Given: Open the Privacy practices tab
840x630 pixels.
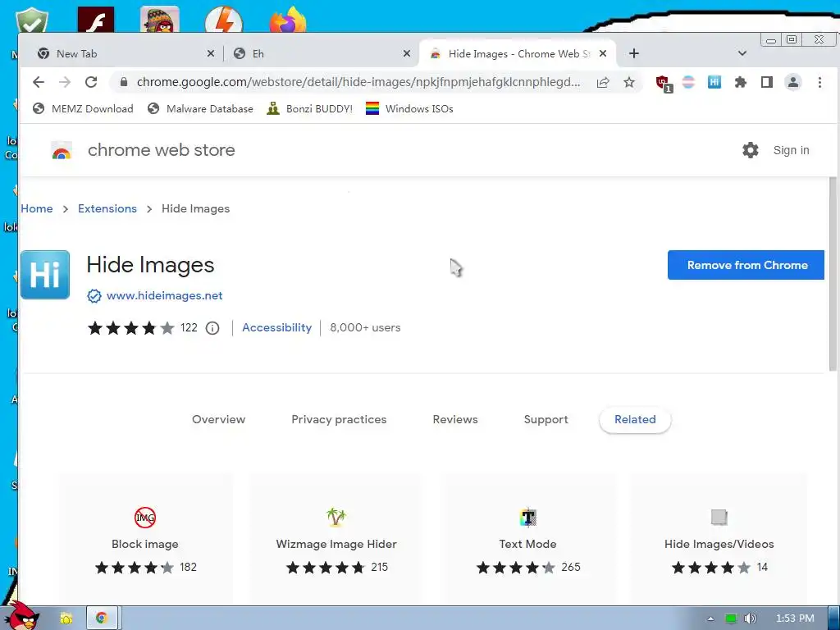Looking at the screenshot, I should pos(339,419).
